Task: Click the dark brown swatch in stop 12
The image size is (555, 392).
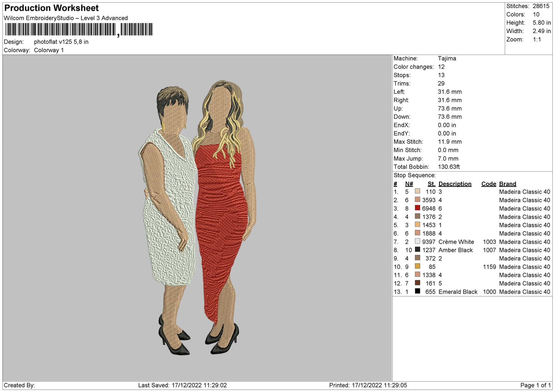Action: tap(417, 283)
